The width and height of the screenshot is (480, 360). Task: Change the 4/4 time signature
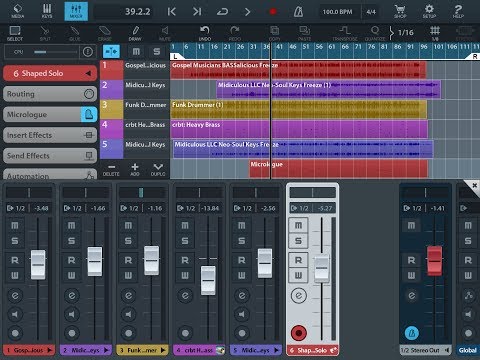(x=371, y=12)
